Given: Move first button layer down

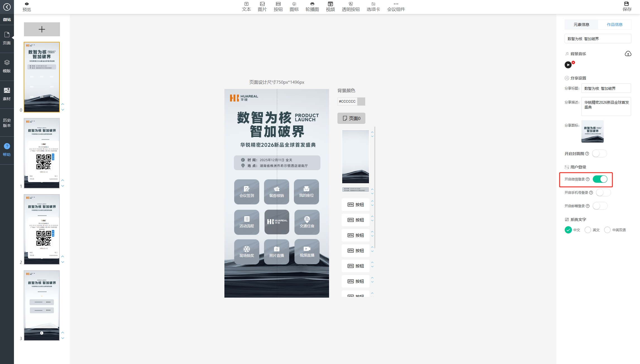Looking at the screenshot, I should point(372,206).
